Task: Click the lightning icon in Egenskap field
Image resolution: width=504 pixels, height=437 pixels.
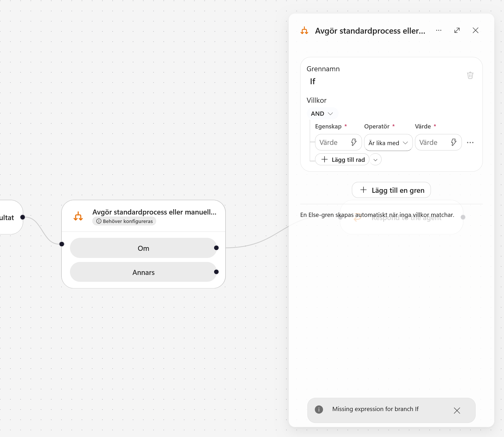Action: (354, 142)
